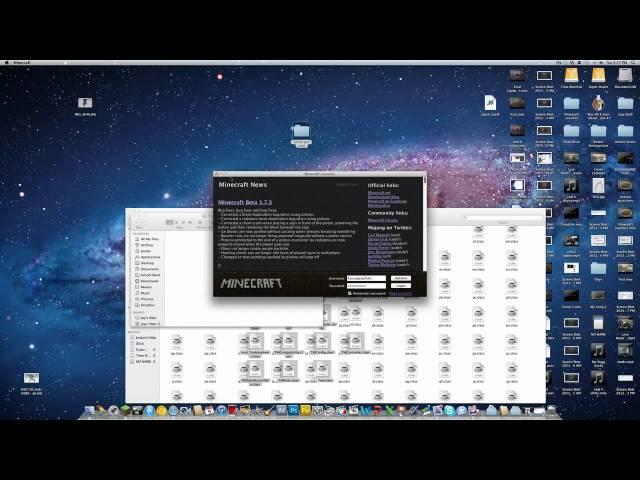This screenshot has width=640, height=480.
Task: Click the Need account? link
Action: click(x=400, y=293)
